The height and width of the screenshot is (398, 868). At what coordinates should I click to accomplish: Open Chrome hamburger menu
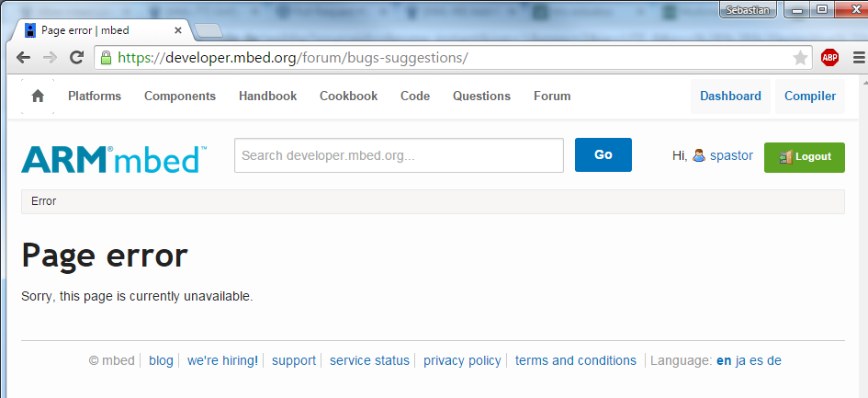[858, 58]
